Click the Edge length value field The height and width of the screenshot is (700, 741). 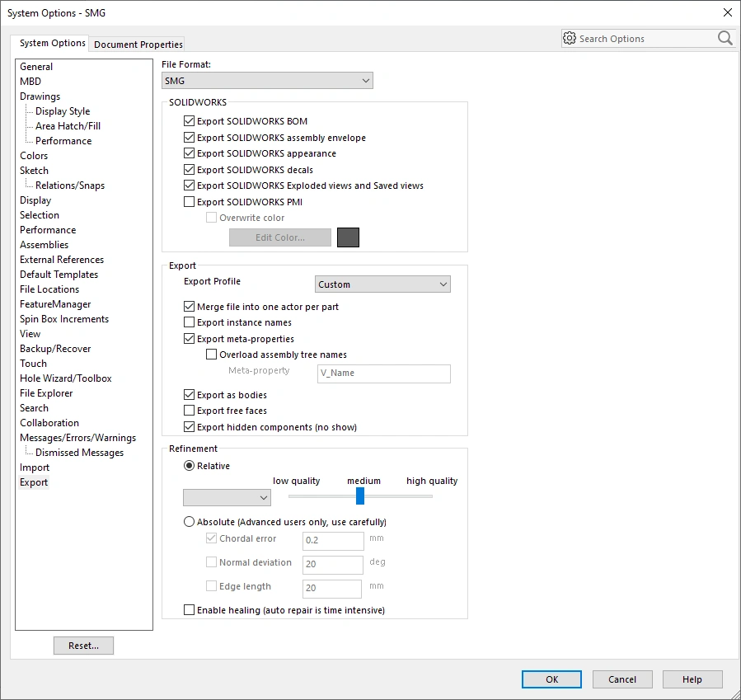coord(332,589)
